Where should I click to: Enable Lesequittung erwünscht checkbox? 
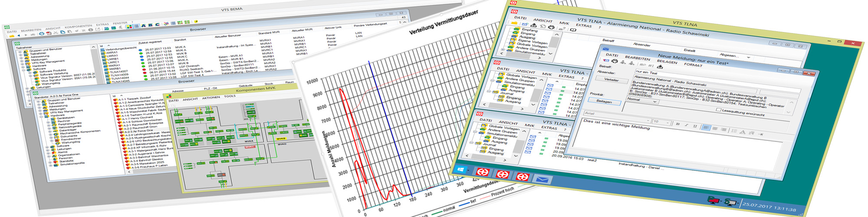[718, 110]
